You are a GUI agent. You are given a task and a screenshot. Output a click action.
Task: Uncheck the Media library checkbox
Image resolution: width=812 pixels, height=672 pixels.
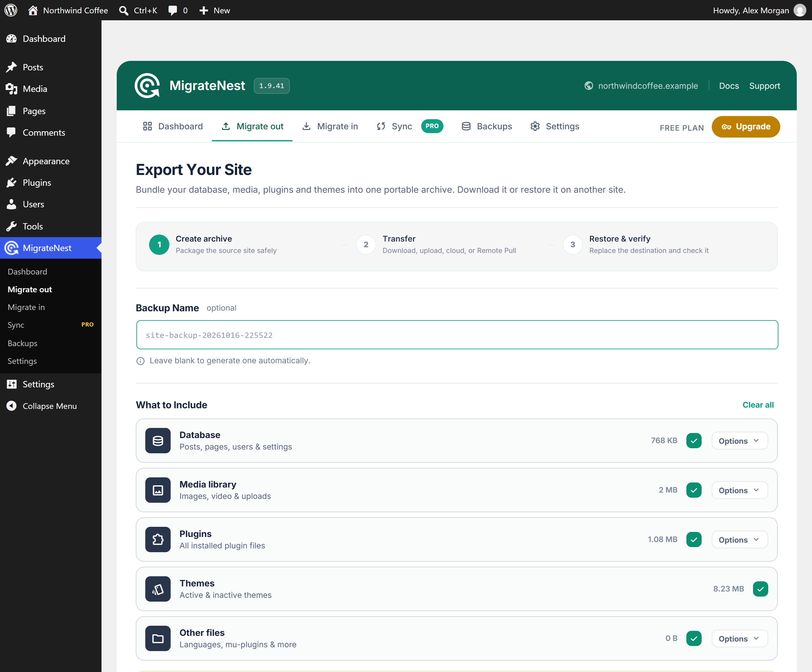pos(694,490)
